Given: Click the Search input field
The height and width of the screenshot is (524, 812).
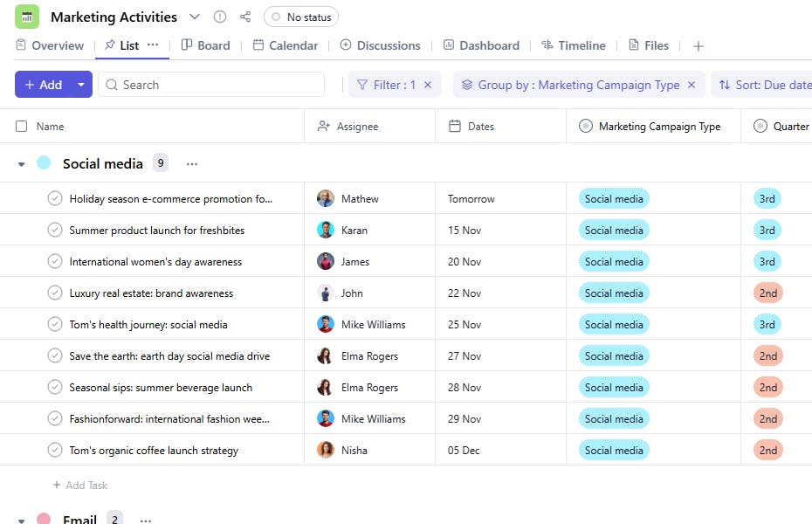Looking at the screenshot, I should point(218,85).
